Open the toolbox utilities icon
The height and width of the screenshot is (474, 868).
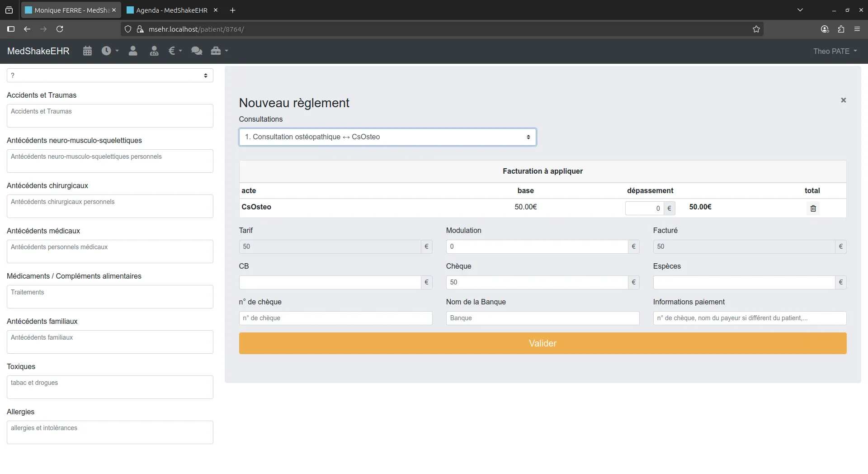pos(218,51)
